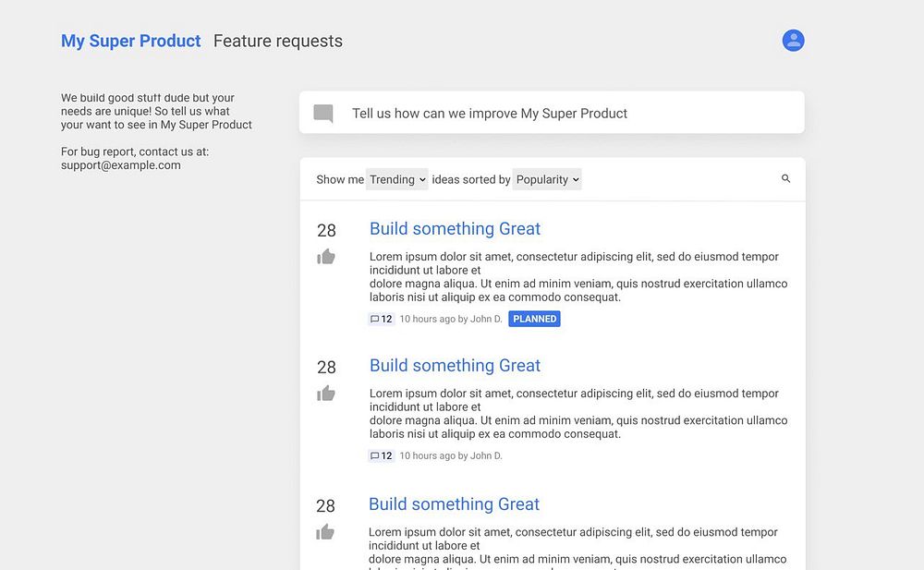Screen dimensions: 924x570
Task: Open third Build something Great title
Action: 454,503
